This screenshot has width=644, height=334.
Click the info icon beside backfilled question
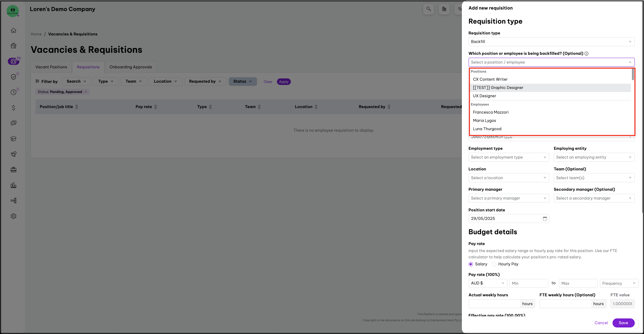click(x=586, y=54)
